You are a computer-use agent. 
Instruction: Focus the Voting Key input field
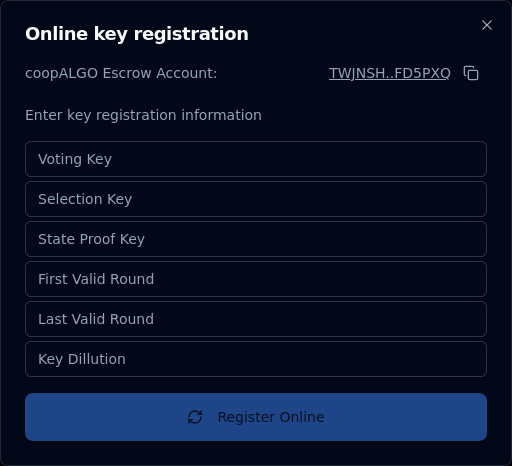coord(256,159)
